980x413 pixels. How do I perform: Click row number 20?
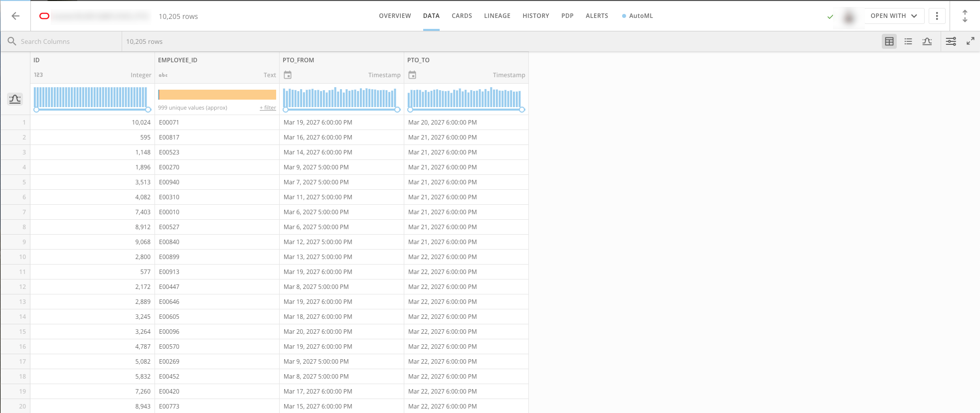[x=22, y=407]
